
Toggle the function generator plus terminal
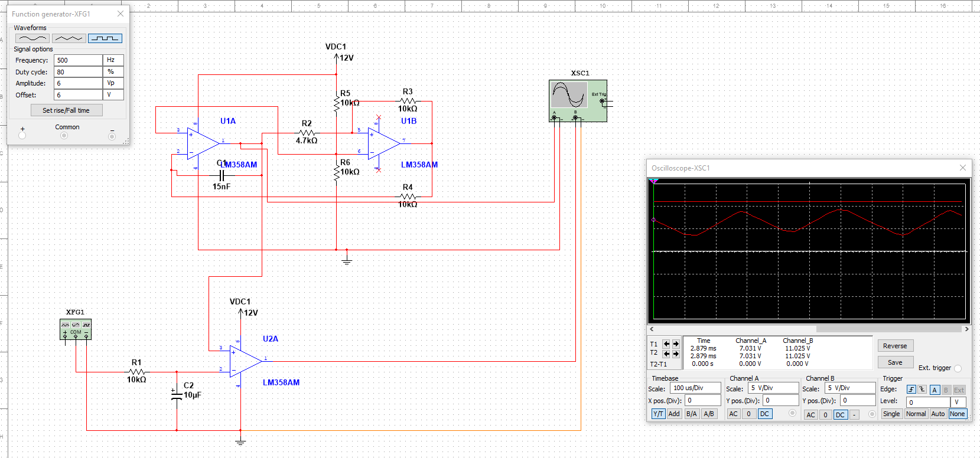(x=22, y=136)
